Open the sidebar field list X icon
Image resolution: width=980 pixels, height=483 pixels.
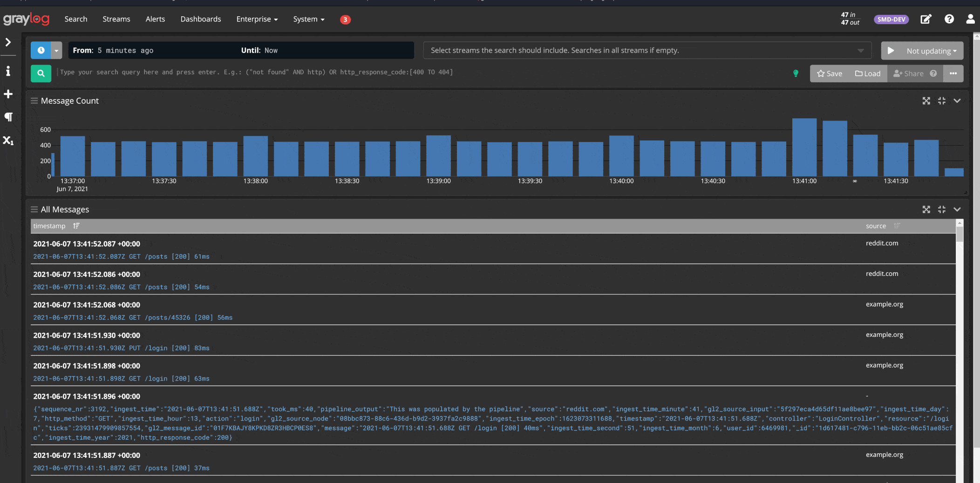coord(8,140)
